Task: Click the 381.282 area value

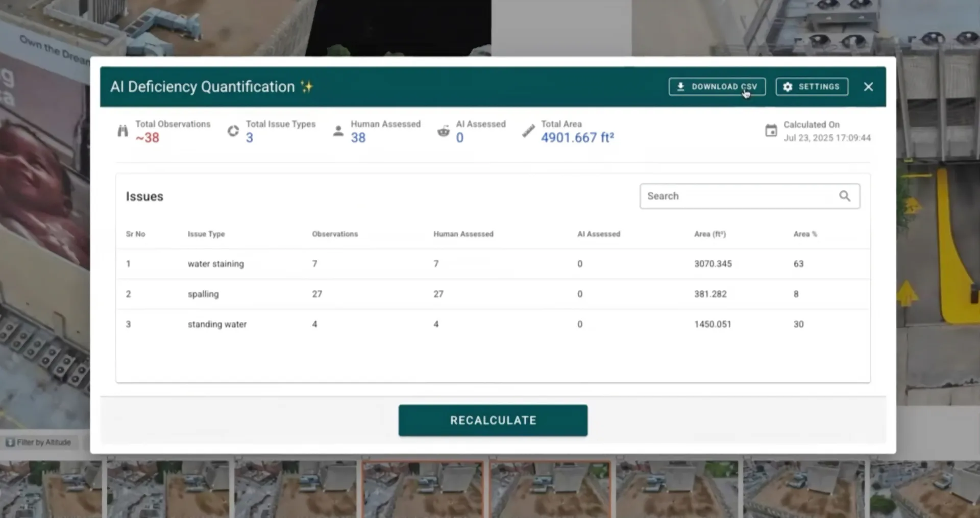Action: [710, 294]
